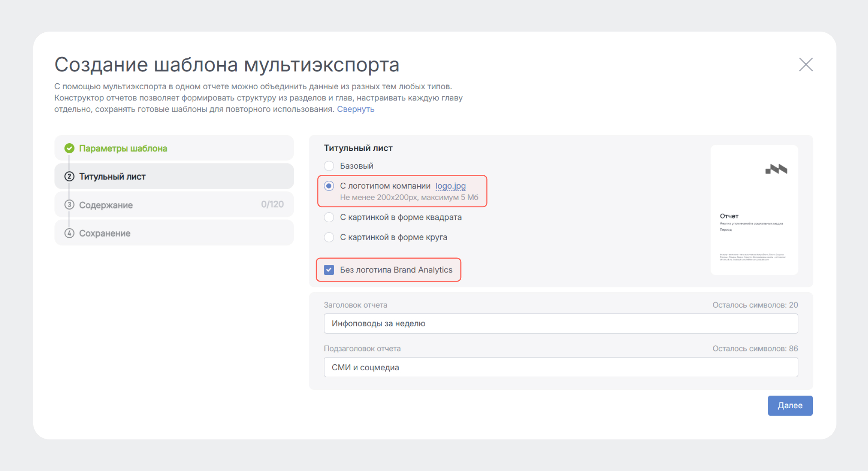Click the Заголовок отчета field label
The image size is (868, 471).
tap(355, 305)
